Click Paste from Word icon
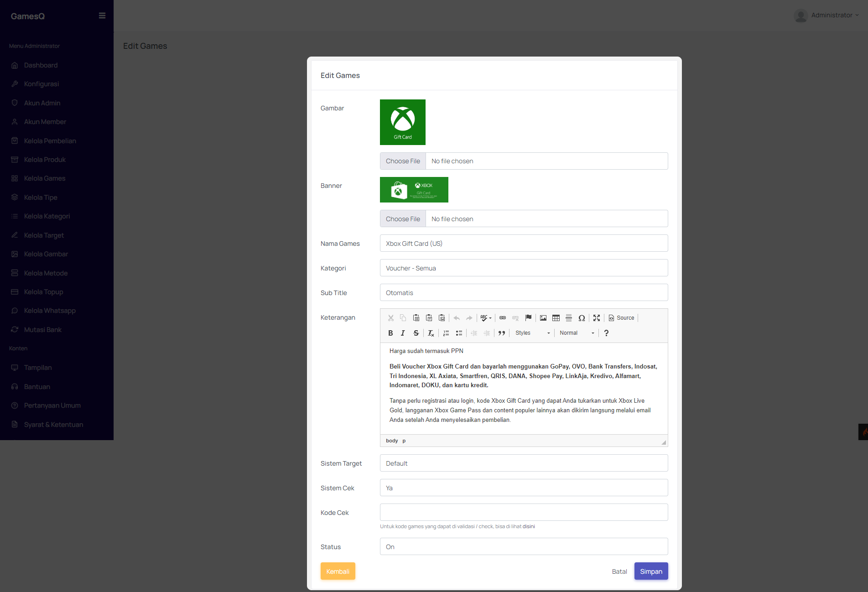 pos(442,318)
